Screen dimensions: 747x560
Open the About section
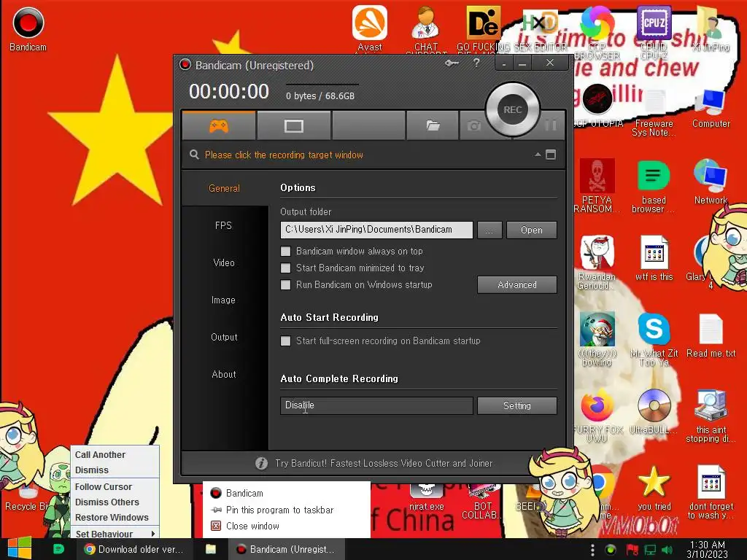tap(224, 374)
